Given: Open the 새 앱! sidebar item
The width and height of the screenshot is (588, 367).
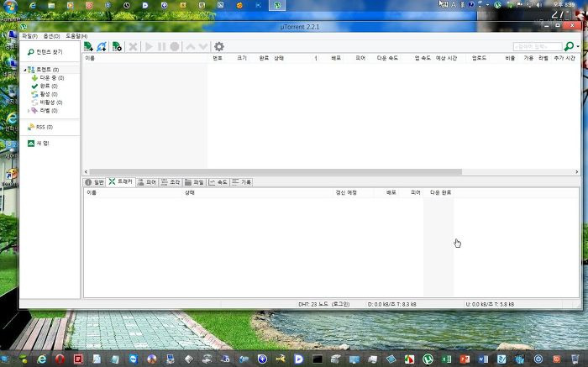Looking at the screenshot, I should coord(39,144).
